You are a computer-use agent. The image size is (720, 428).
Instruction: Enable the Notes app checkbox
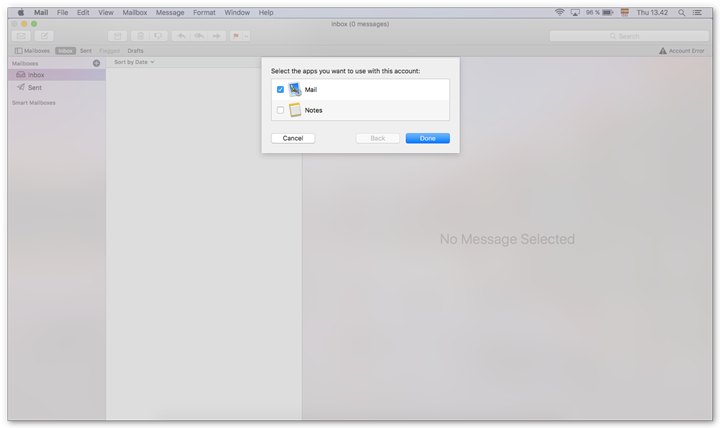coord(280,110)
